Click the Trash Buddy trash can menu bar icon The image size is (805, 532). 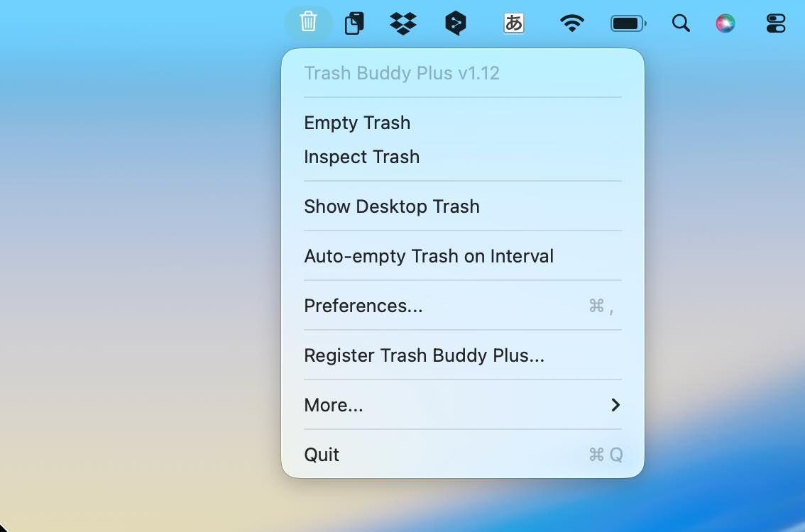[x=308, y=22]
